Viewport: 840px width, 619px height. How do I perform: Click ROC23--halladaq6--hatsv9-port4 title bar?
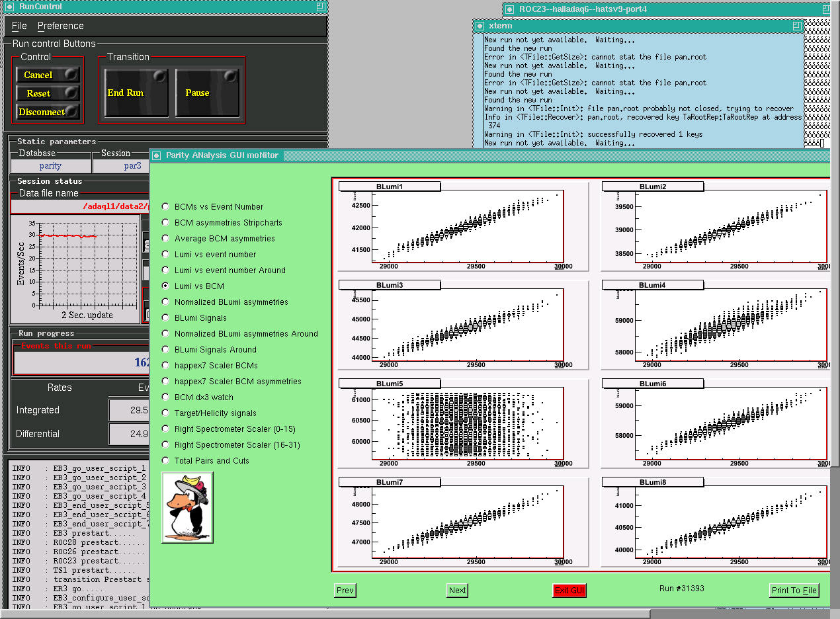point(668,9)
